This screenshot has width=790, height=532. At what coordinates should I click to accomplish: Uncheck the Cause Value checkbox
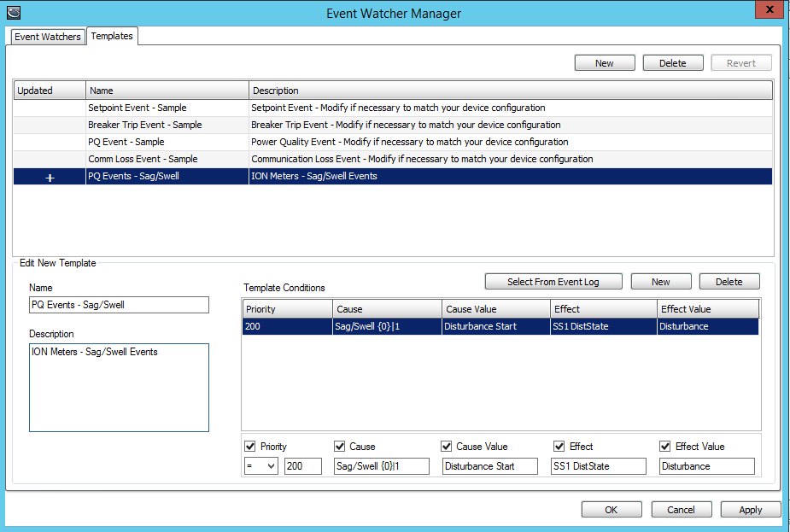tap(447, 447)
